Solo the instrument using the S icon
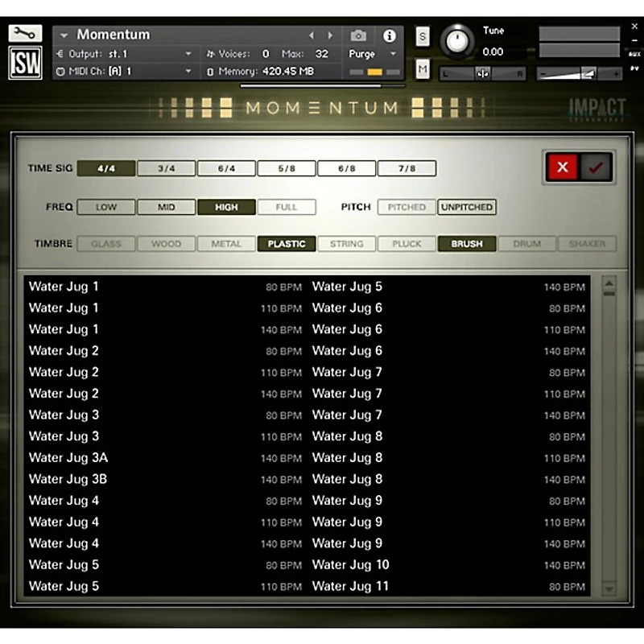 tap(422, 37)
